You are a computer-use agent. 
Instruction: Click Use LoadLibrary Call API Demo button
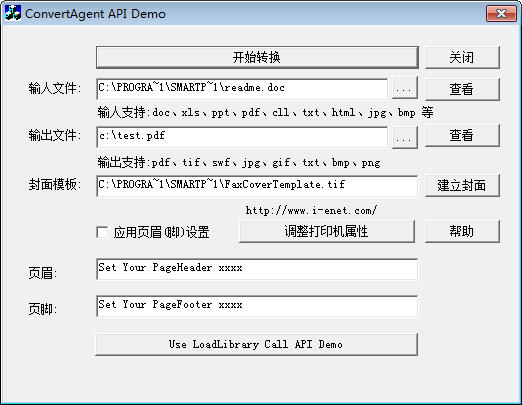tap(256, 344)
